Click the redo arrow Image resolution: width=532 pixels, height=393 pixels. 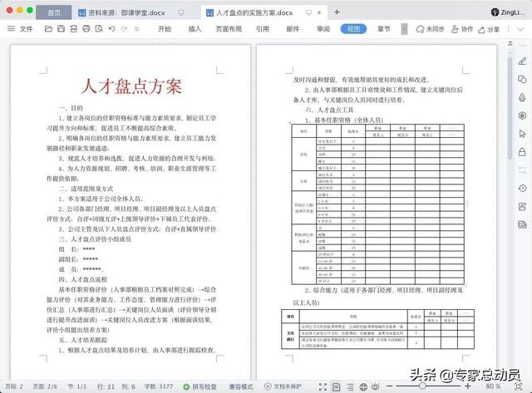pos(124,29)
